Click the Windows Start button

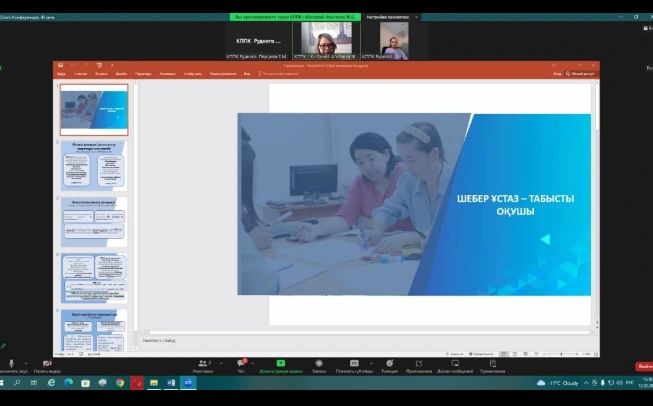pos(6,382)
